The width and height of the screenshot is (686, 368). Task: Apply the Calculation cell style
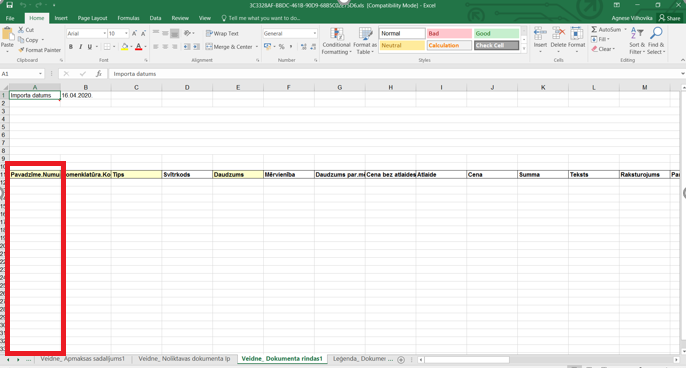(x=449, y=46)
